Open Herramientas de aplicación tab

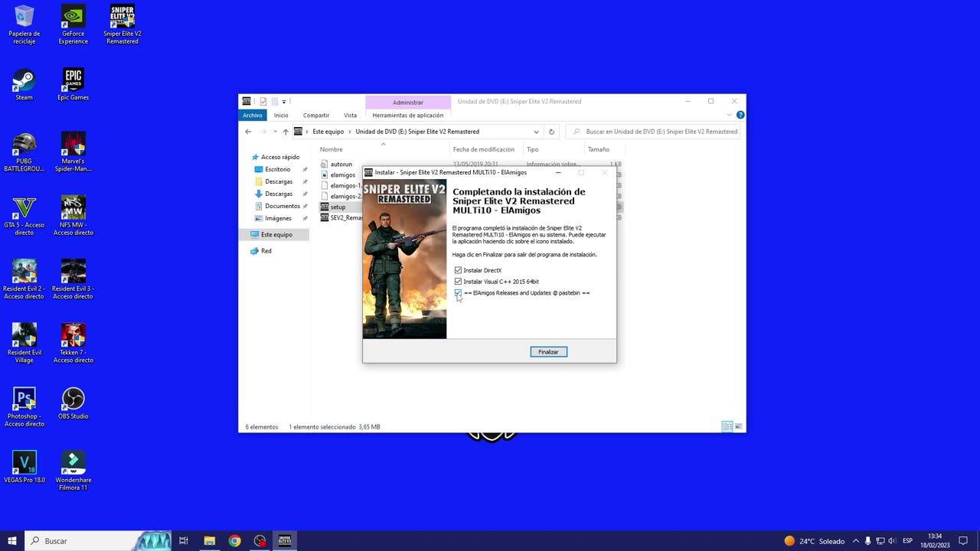[408, 115]
